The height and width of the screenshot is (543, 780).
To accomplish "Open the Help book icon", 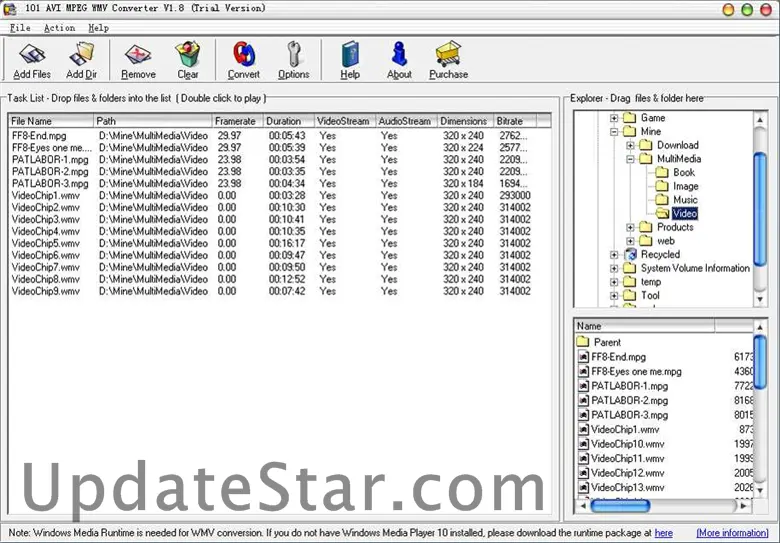I will coord(350,61).
